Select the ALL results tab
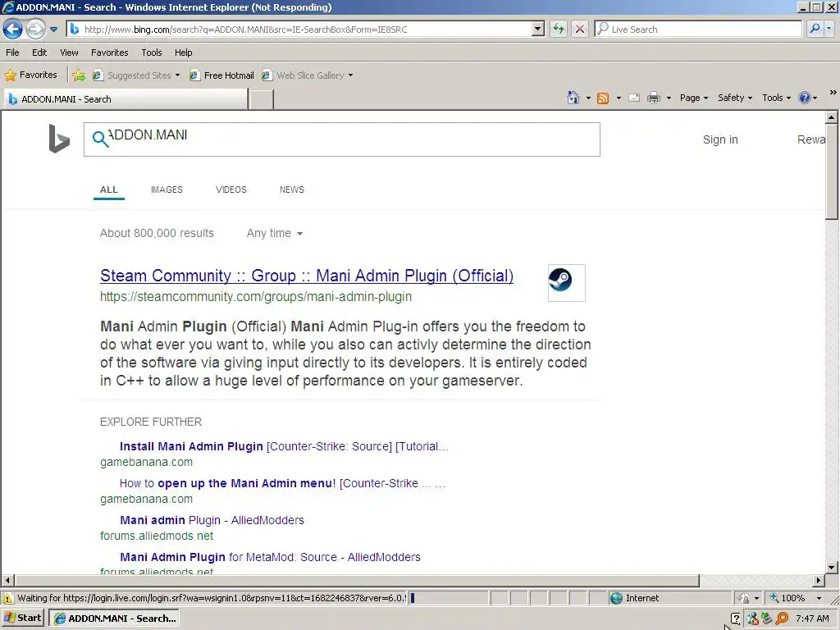840x630 pixels. coord(109,189)
